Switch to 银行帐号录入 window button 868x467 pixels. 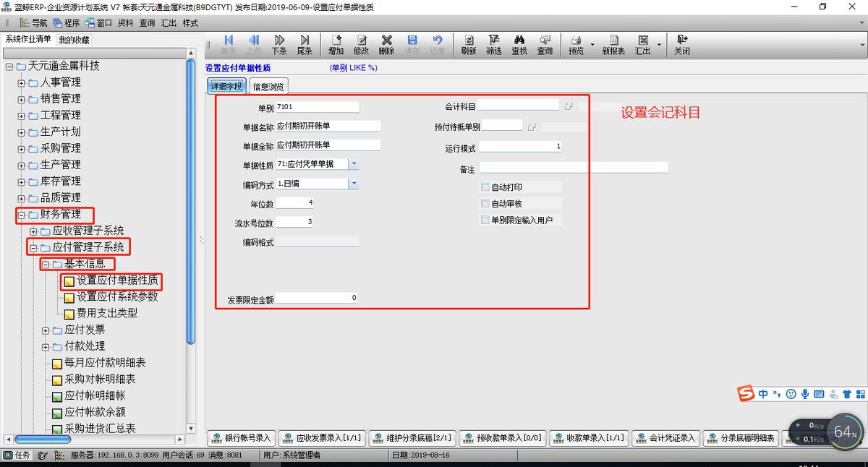click(241, 438)
